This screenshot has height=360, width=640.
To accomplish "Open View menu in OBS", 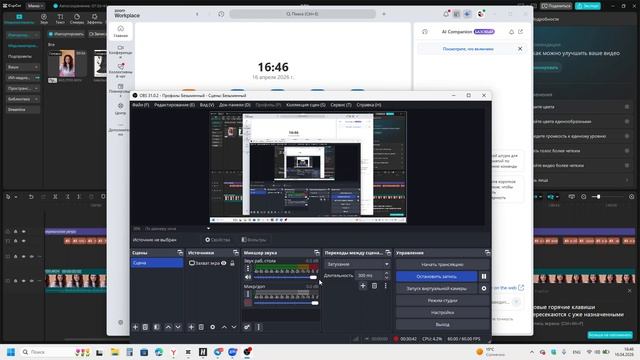I will 207,105.
